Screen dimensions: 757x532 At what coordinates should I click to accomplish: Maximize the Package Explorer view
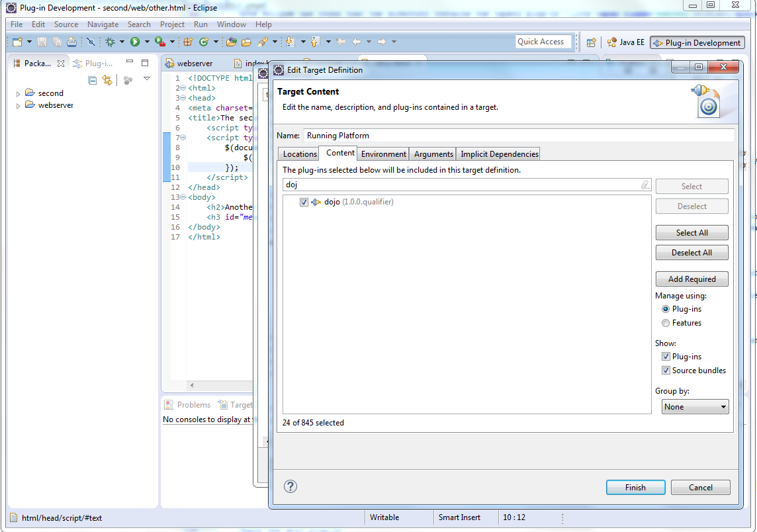pyautogui.click(x=144, y=63)
